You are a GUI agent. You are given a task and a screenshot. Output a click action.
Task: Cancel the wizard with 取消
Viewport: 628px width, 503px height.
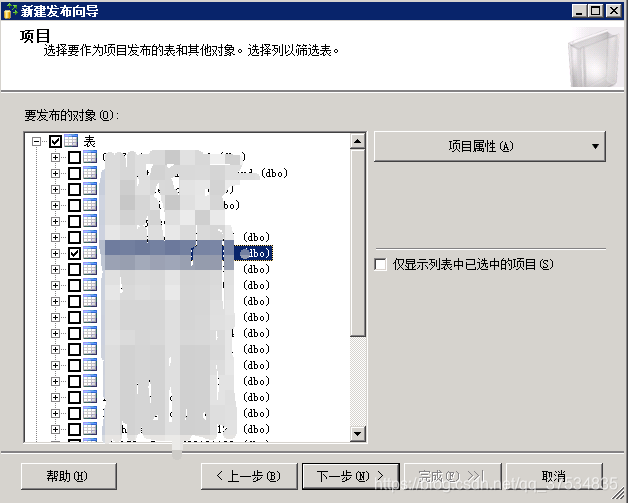coord(554,476)
